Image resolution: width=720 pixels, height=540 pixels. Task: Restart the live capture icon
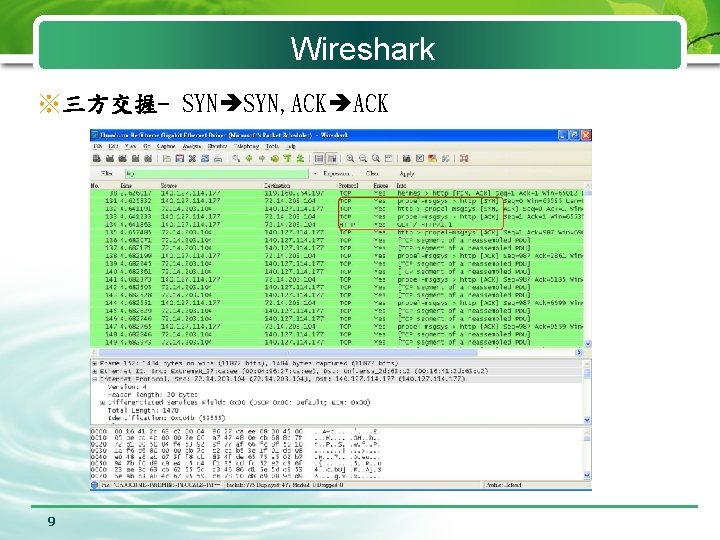tap(148, 158)
